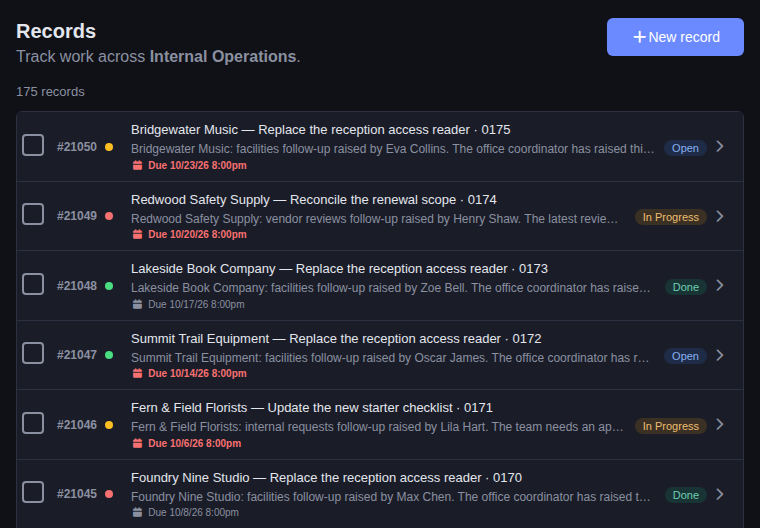760x528 pixels.
Task: Check the box beside record #21048
Action: click(33, 284)
